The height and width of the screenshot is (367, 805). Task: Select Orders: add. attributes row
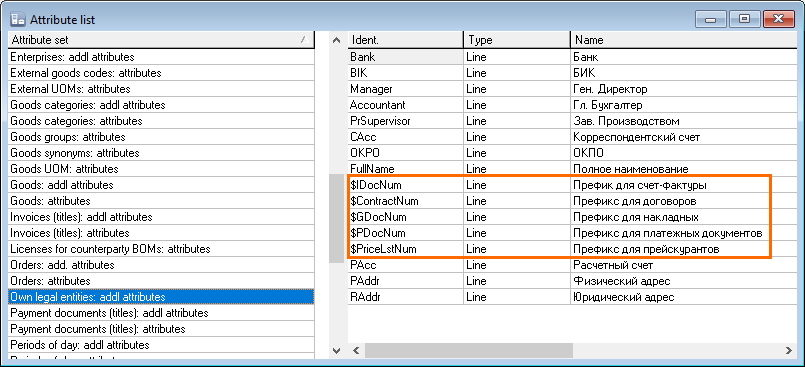161,265
